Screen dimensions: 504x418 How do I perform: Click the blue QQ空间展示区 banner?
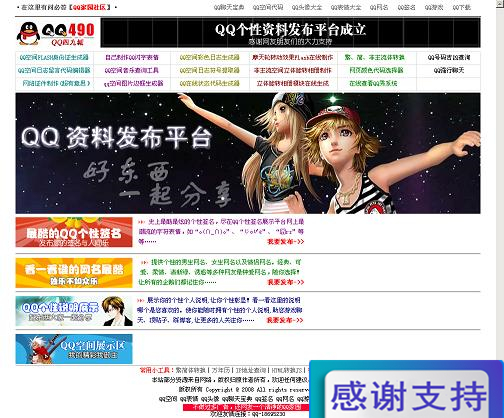pos(74,349)
